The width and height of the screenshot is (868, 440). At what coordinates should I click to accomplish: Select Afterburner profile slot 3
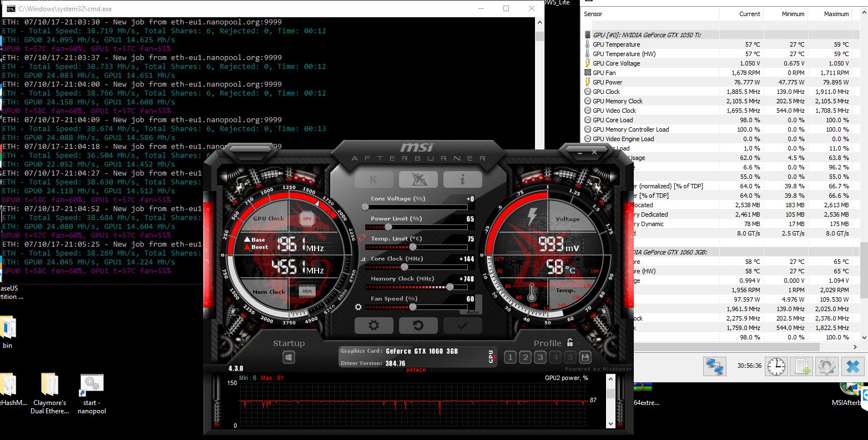[x=540, y=357]
